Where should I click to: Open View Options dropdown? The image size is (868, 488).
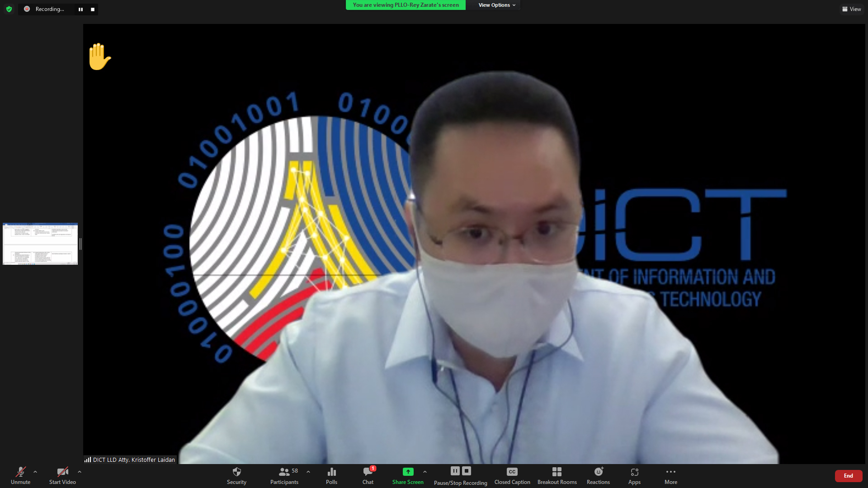click(497, 5)
